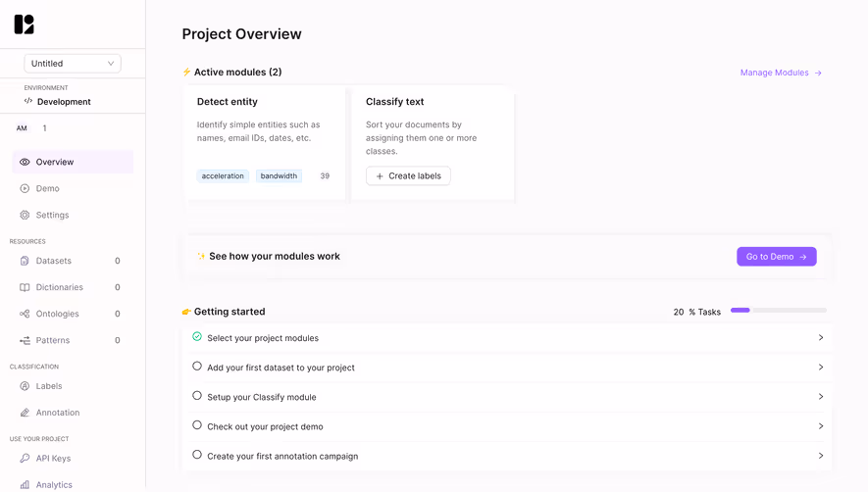Open Labels in the sidebar
Screen dimensions: 868x492
click(x=73, y=386)
